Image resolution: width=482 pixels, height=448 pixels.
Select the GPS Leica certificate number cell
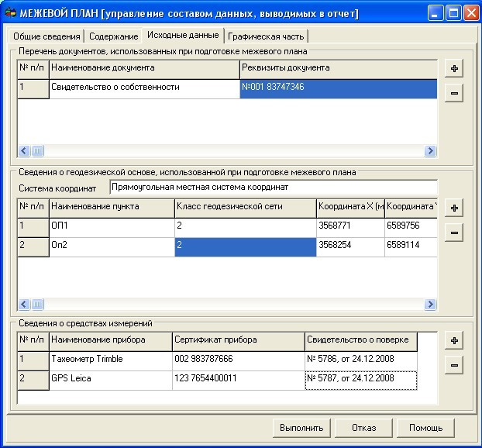(x=237, y=378)
